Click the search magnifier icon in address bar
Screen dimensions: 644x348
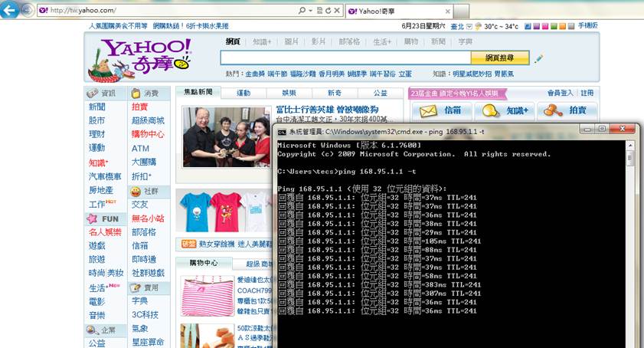(x=302, y=10)
